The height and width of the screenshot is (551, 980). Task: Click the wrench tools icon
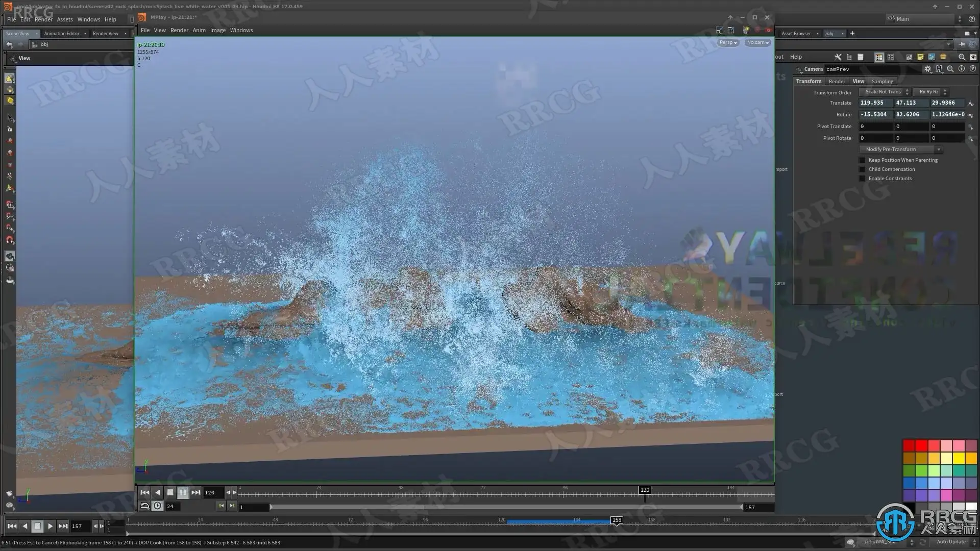(838, 57)
